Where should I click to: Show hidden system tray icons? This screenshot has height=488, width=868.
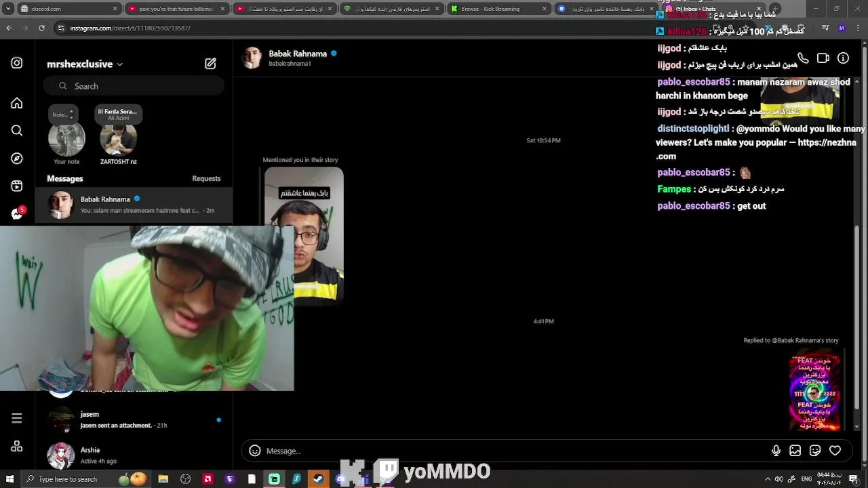point(768,479)
